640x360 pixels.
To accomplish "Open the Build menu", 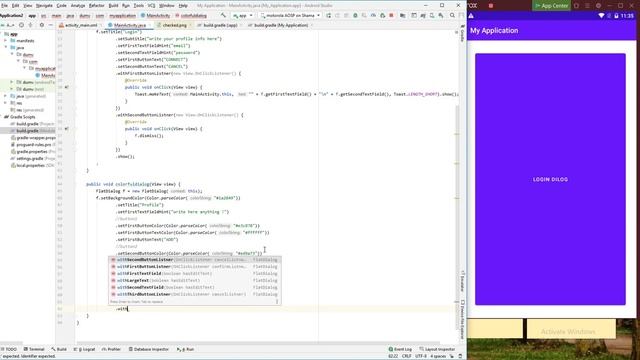I will 113,6.
